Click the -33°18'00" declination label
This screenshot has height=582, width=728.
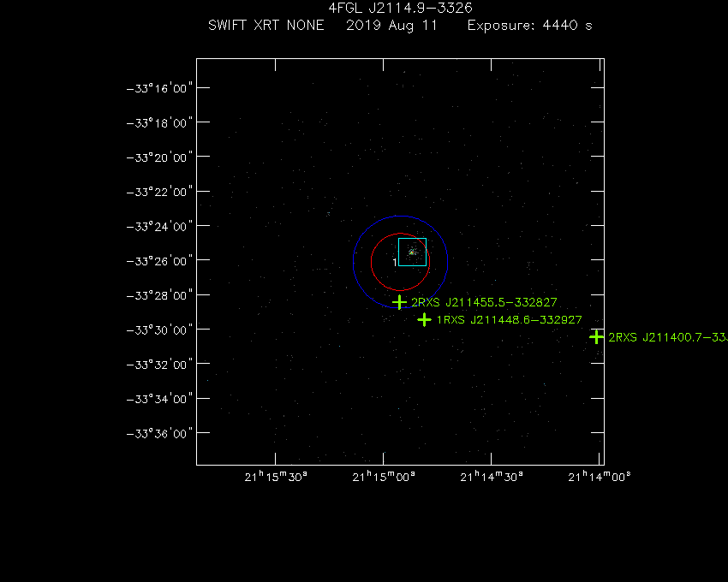159,123
